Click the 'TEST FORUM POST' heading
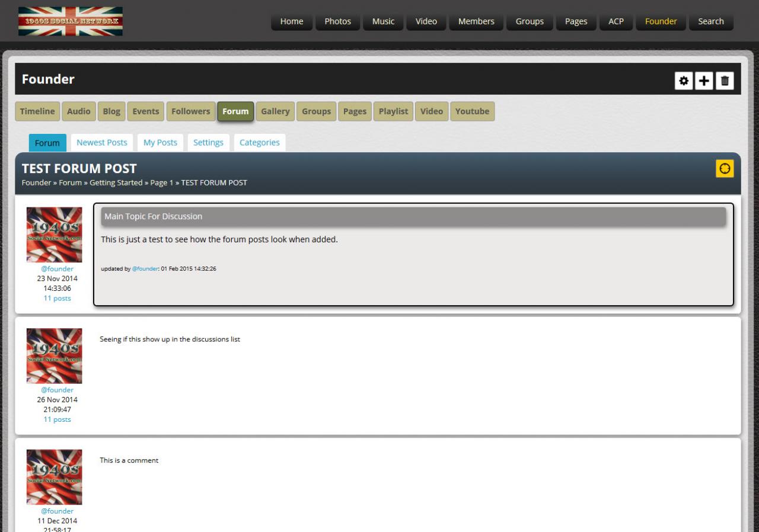This screenshot has width=759, height=532. 79,169
